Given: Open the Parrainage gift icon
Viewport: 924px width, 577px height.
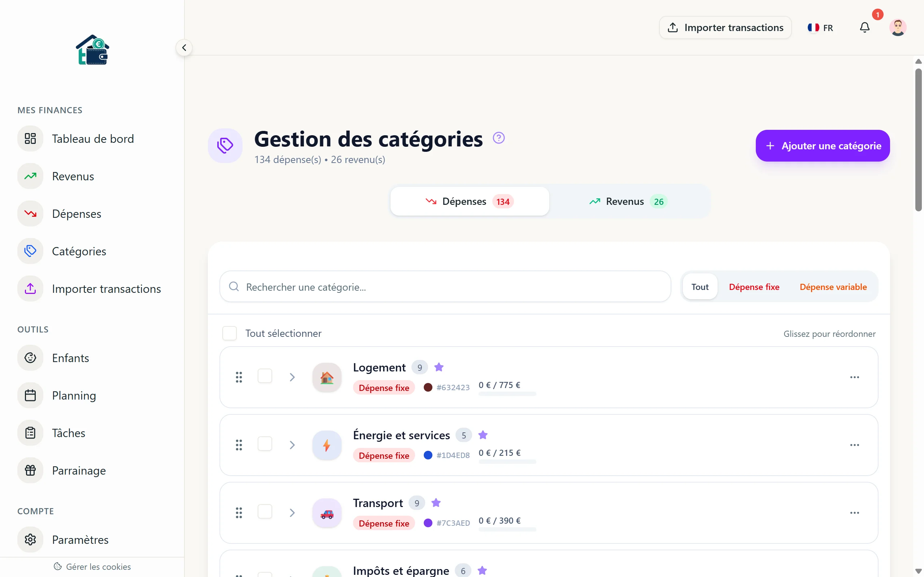Looking at the screenshot, I should click(x=30, y=470).
